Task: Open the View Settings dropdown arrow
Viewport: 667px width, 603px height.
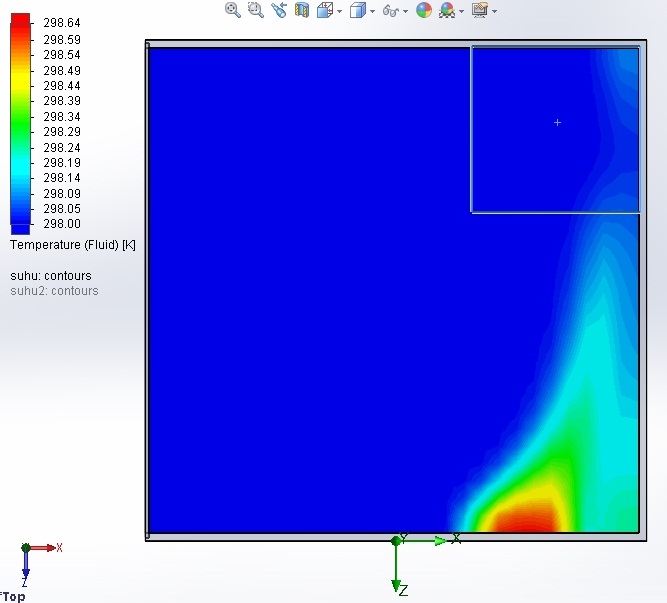Action: [x=494, y=11]
